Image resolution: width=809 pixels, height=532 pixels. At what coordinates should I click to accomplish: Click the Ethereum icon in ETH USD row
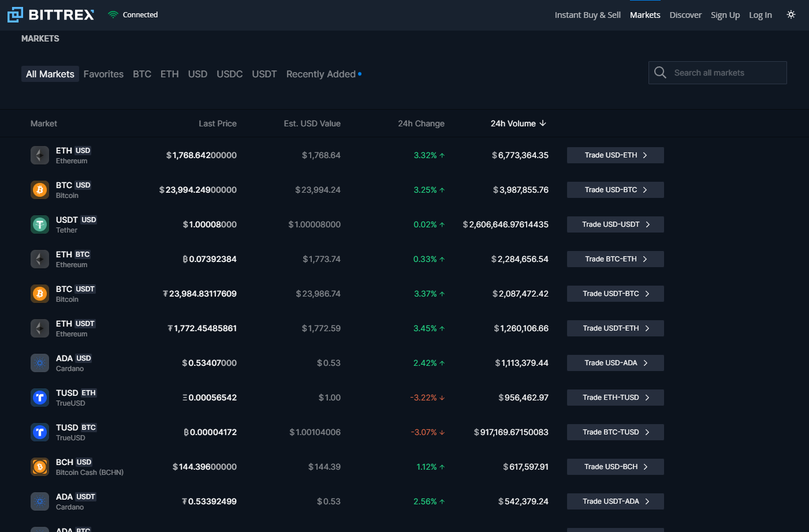point(40,155)
